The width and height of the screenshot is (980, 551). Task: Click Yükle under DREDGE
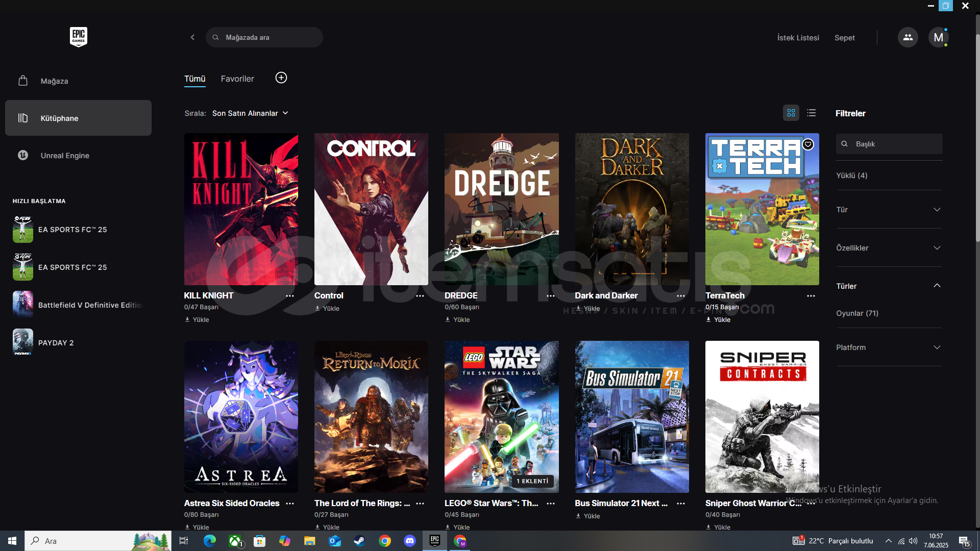tap(457, 320)
